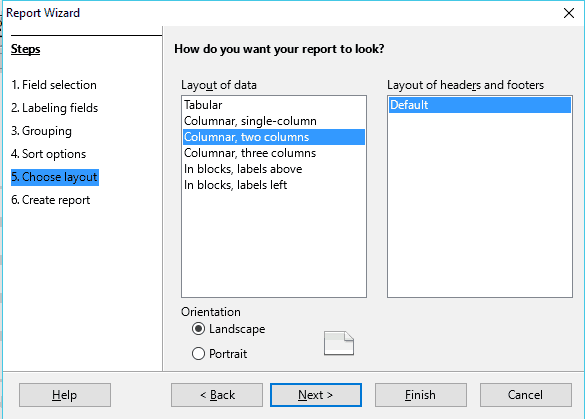Select the Landscape orientation radio button

198,329
